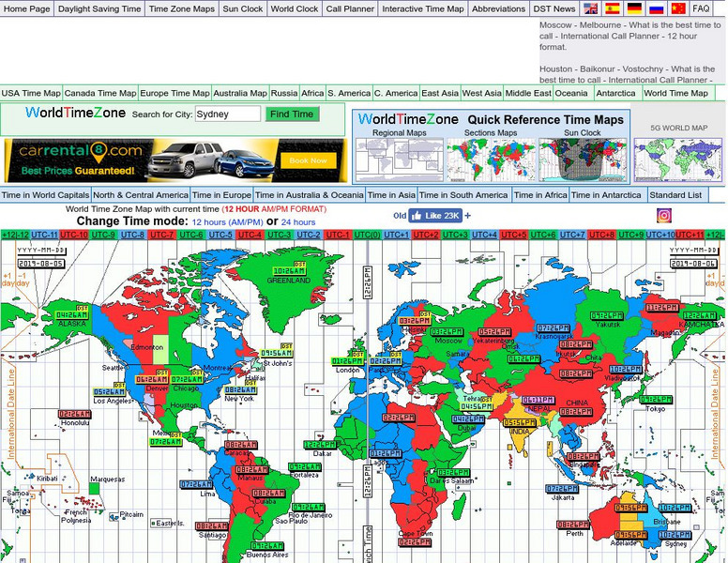The image size is (728, 563).
Task: Open Time in Africa link
Action: pyautogui.click(x=540, y=195)
